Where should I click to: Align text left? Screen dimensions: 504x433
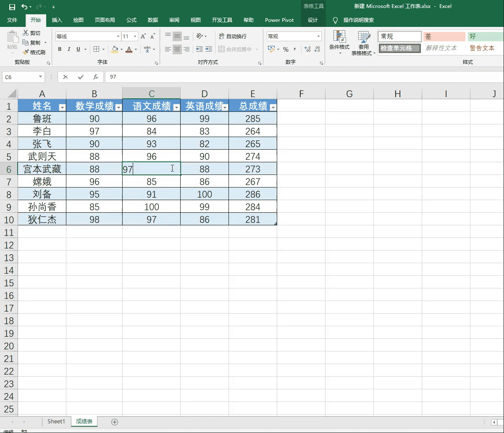[168, 49]
